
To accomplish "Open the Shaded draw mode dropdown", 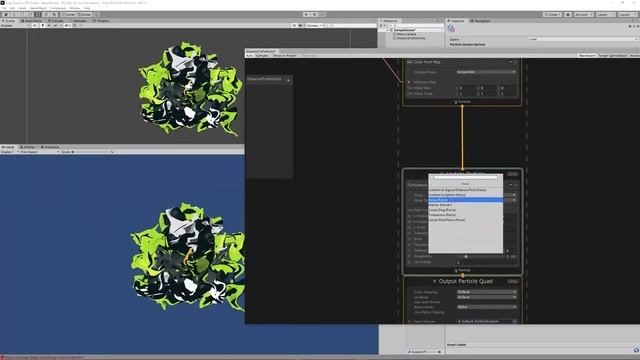I will 15,25.
